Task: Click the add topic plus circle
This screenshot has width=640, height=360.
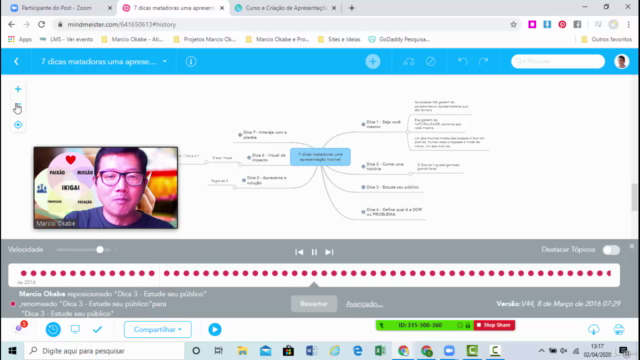Action: click(373, 61)
